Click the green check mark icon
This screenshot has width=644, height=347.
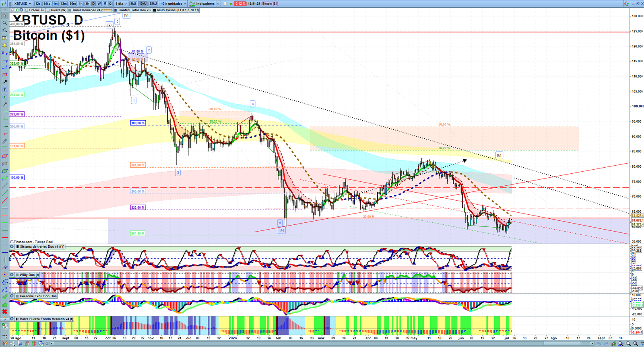point(5,297)
